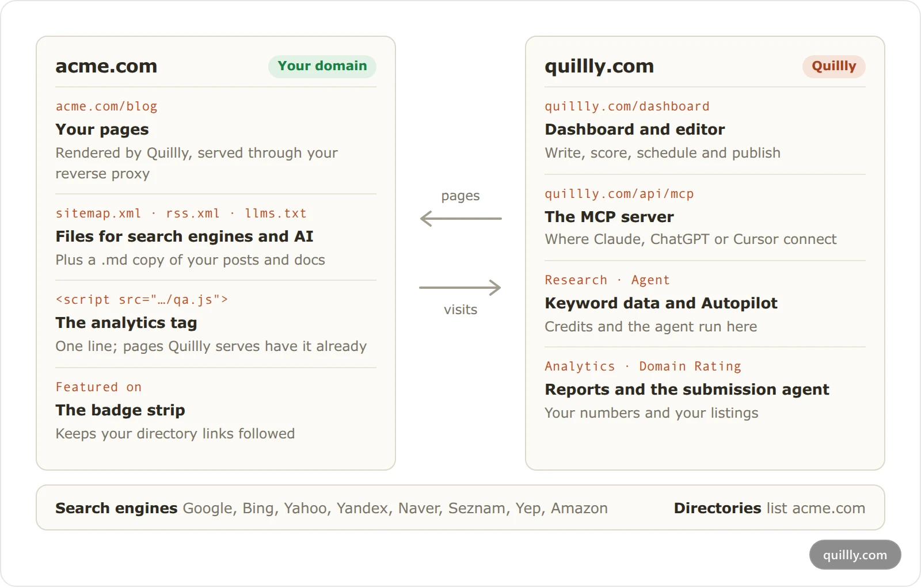Click 'The badge strip' heading

(x=120, y=410)
